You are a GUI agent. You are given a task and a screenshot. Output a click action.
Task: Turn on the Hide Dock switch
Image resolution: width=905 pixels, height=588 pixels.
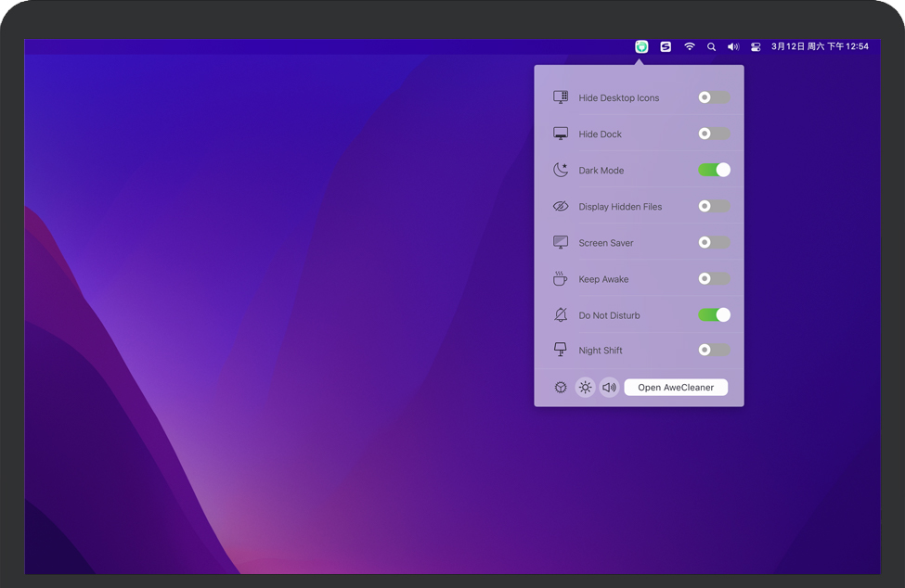pyautogui.click(x=714, y=134)
